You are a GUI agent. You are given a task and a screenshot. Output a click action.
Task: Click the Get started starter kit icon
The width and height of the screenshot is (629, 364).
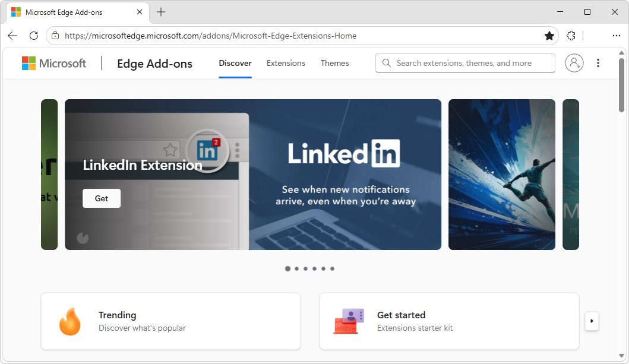pos(349,321)
